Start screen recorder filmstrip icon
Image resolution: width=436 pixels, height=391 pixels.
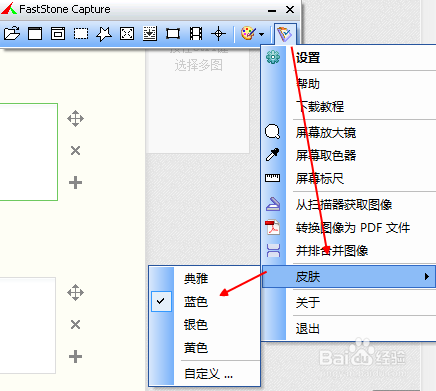[x=196, y=34]
